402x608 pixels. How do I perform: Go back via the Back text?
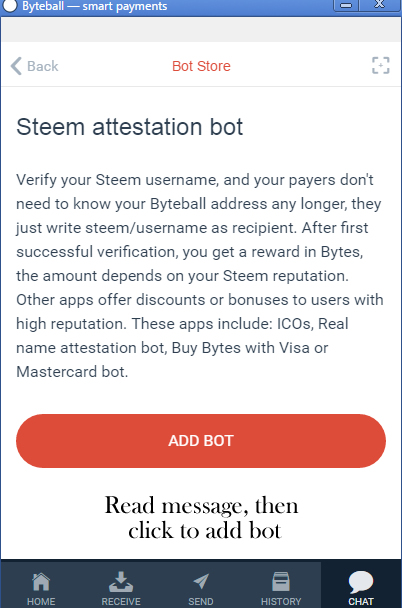click(x=43, y=66)
